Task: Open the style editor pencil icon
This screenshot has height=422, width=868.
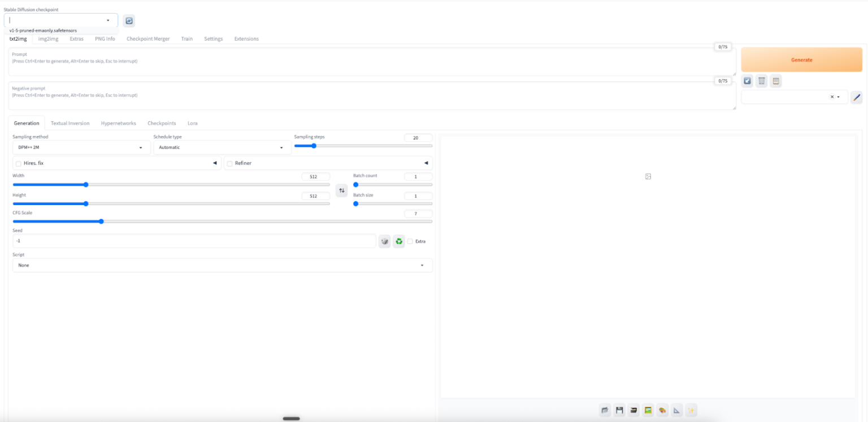Action: click(x=857, y=97)
